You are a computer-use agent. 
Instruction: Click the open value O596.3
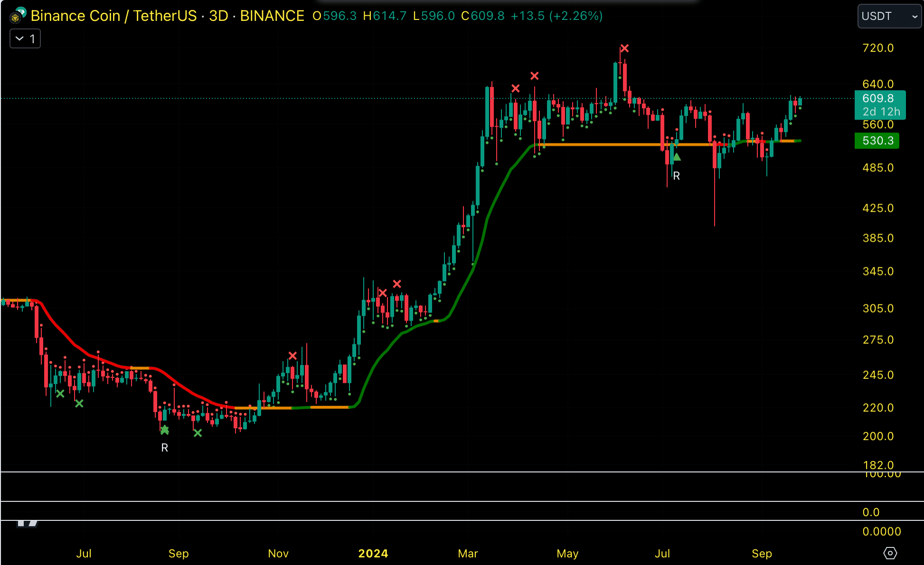pos(334,16)
